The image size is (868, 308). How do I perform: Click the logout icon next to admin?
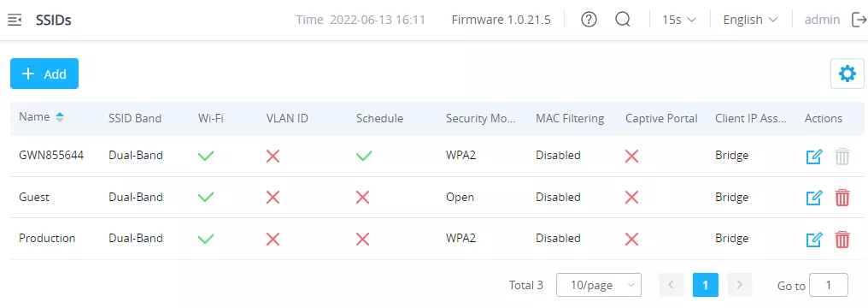(859, 20)
